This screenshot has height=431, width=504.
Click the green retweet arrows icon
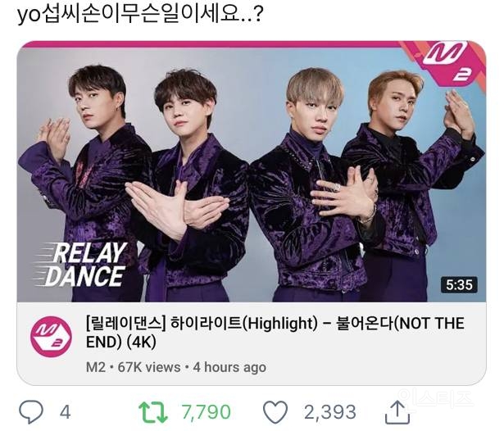pos(153,412)
